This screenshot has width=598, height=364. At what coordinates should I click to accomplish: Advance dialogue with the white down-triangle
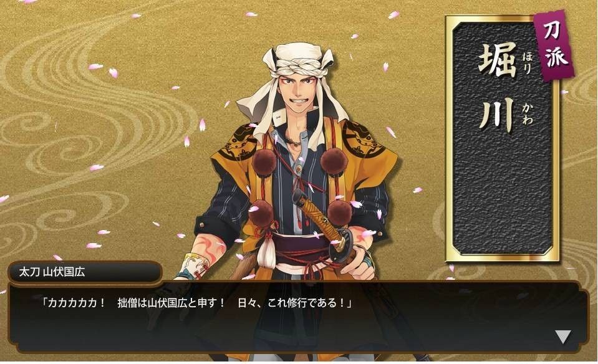coord(563,337)
